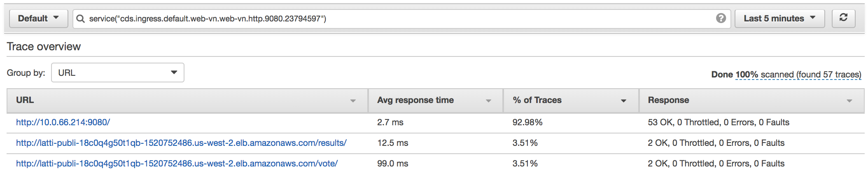
Task: Sort by % of Traces arrow
Action: pyautogui.click(x=623, y=101)
